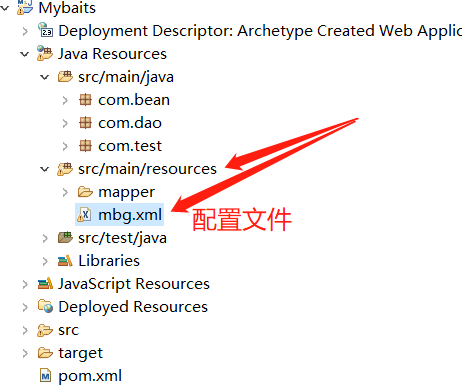Collapse the Mybaits project node
463x392 pixels.
(5, 7)
